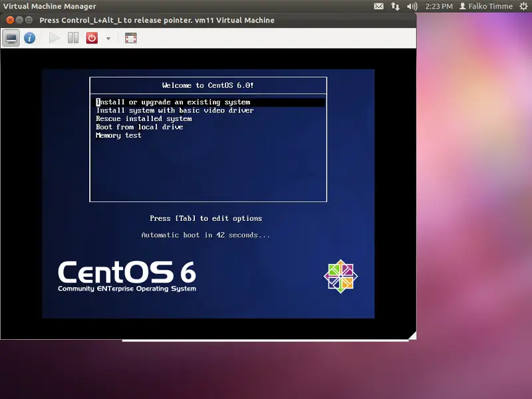Open virtual hardware details info icon
The width and height of the screenshot is (532, 399).
tap(29, 38)
